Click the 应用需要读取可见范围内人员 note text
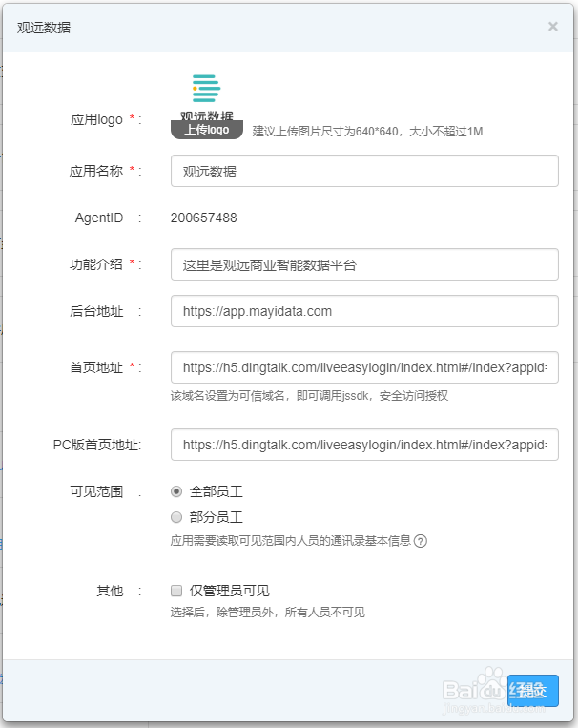The width and height of the screenshot is (578, 728). (x=291, y=540)
